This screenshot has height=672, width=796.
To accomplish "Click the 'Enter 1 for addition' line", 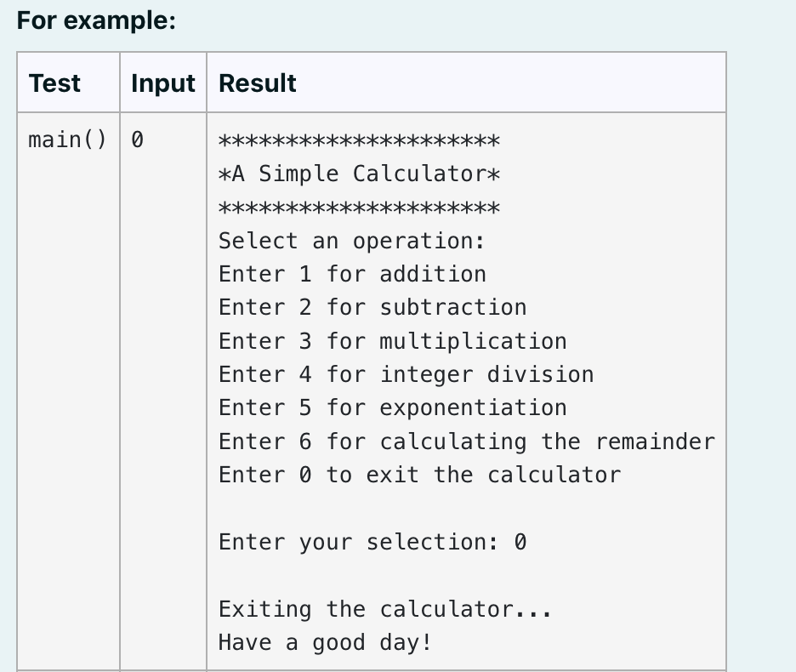I will (x=352, y=274).
